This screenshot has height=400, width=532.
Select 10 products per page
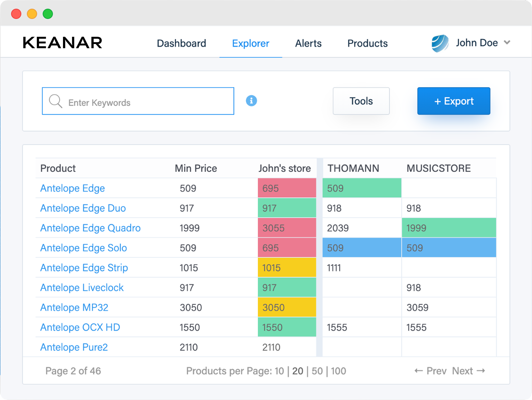click(280, 371)
